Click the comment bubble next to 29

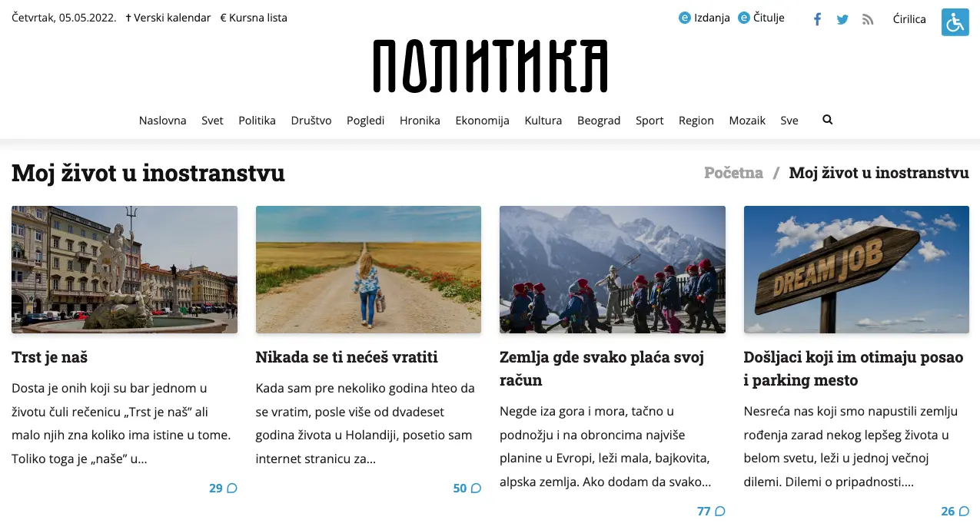click(232, 489)
